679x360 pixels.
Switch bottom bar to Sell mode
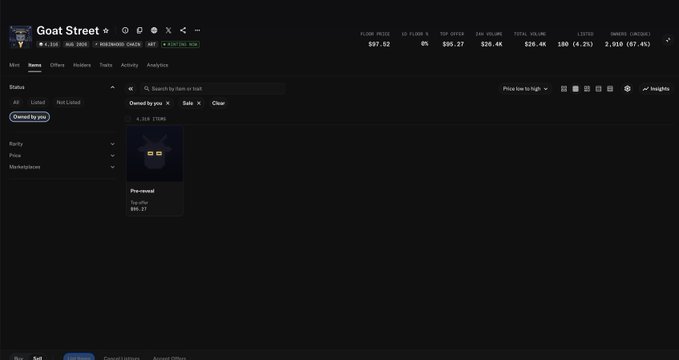click(38, 358)
